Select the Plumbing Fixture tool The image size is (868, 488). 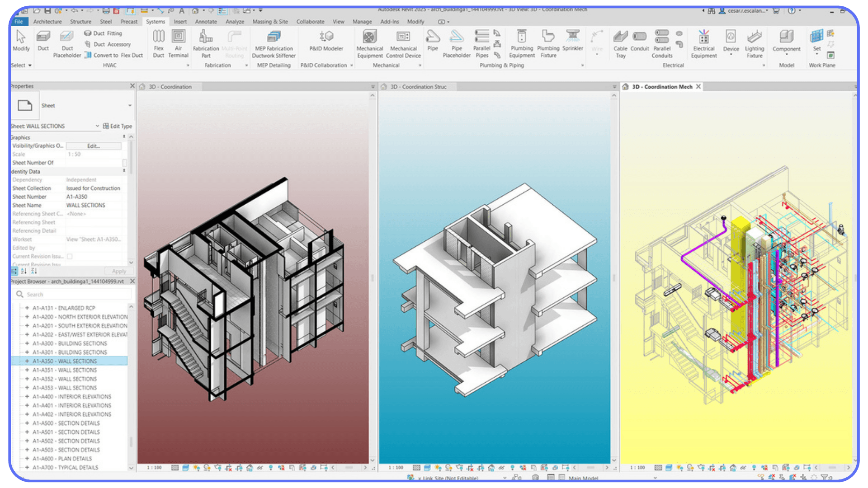coord(548,43)
